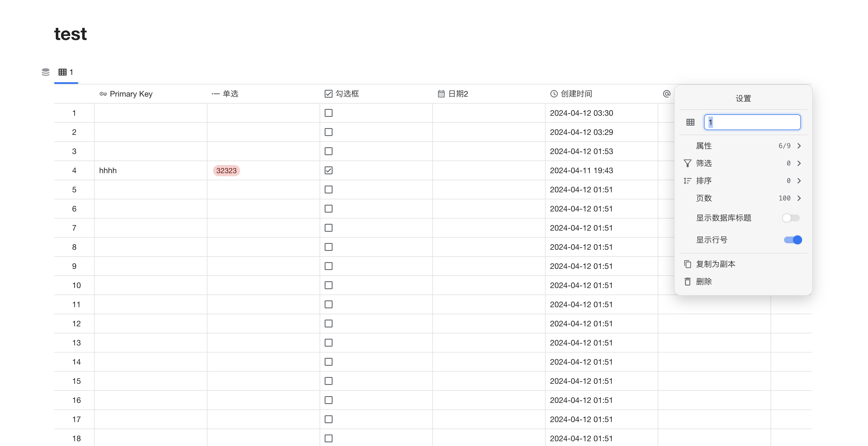Click the trash icon beside 删除

click(687, 281)
